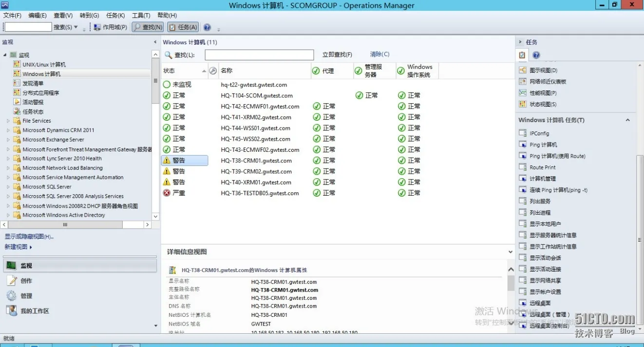The width and height of the screenshot is (644, 347).
Task: Click the 查找(L) search input field
Action: [259, 55]
